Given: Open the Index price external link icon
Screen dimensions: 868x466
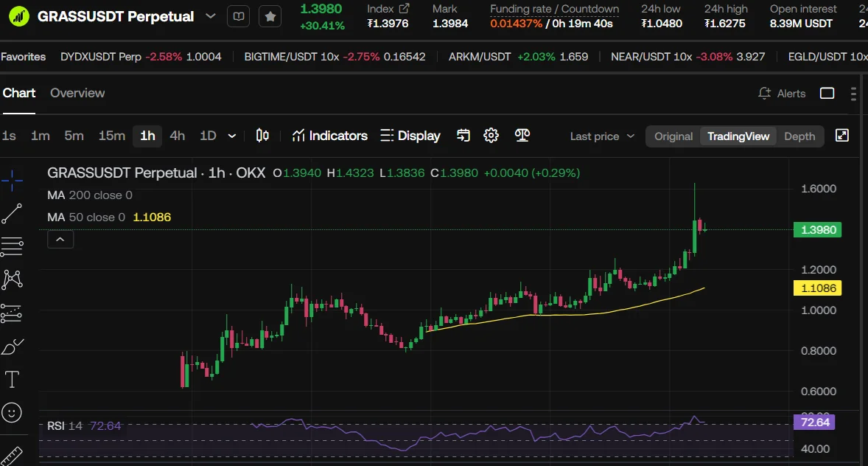Looking at the screenshot, I should [x=404, y=8].
